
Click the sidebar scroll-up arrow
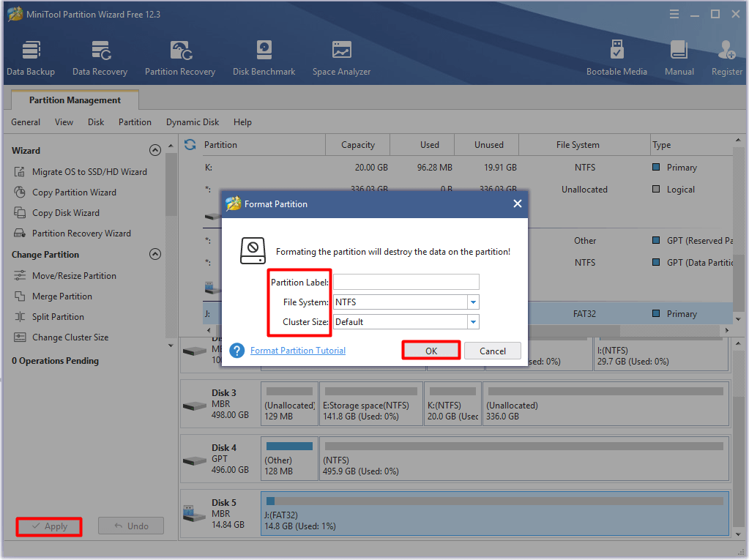click(171, 146)
